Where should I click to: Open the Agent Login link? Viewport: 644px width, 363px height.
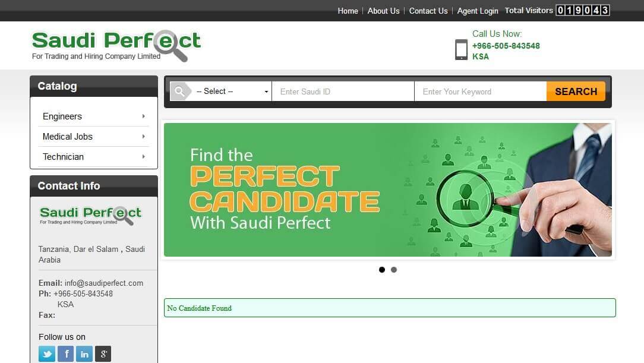click(478, 11)
